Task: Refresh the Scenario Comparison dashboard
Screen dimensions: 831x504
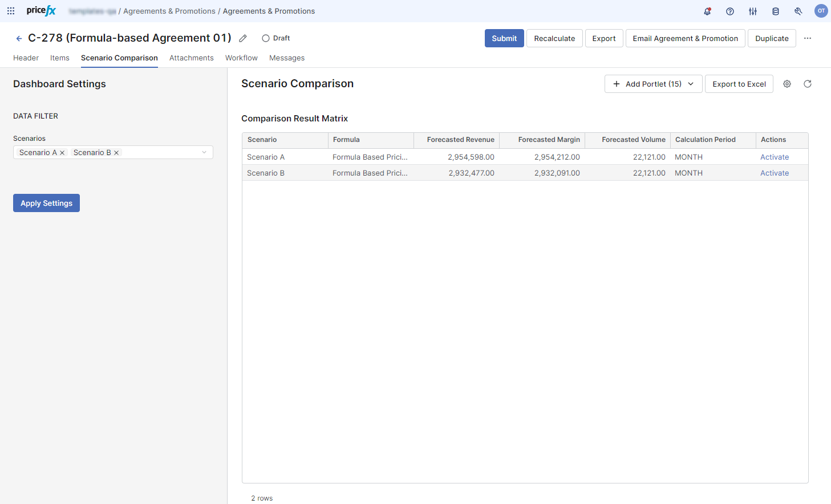Action: pos(808,84)
